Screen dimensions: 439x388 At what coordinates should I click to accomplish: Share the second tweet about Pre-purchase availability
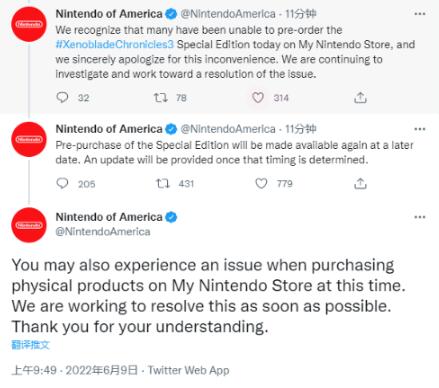click(x=360, y=183)
